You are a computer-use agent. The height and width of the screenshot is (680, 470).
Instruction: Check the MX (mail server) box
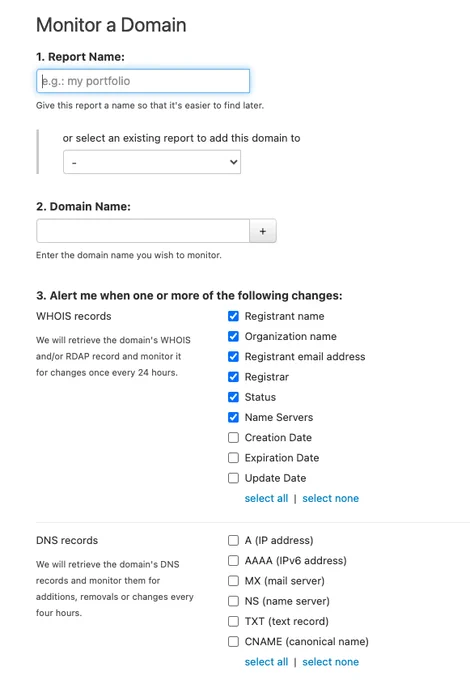coord(233,581)
